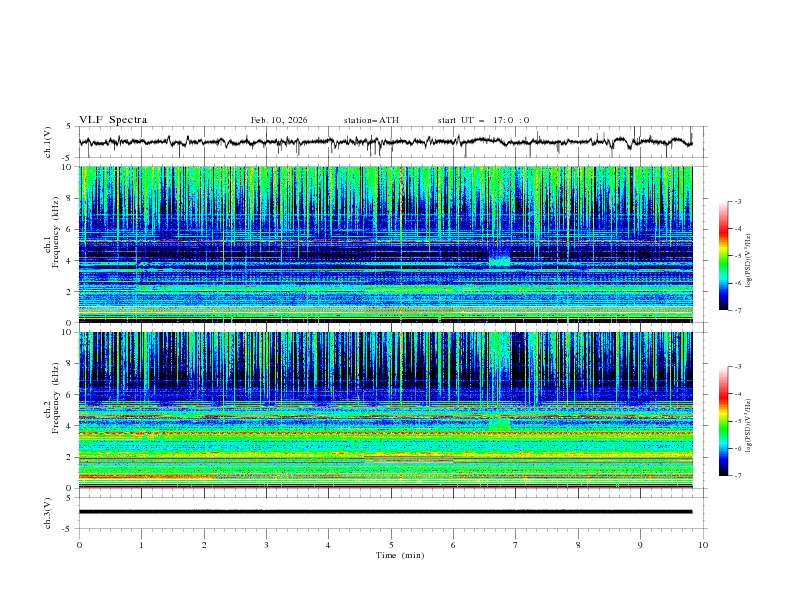Screen dimensions: 792x612
Task: Click the ch.1 voltage waveform trace
Action: (385, 142)
